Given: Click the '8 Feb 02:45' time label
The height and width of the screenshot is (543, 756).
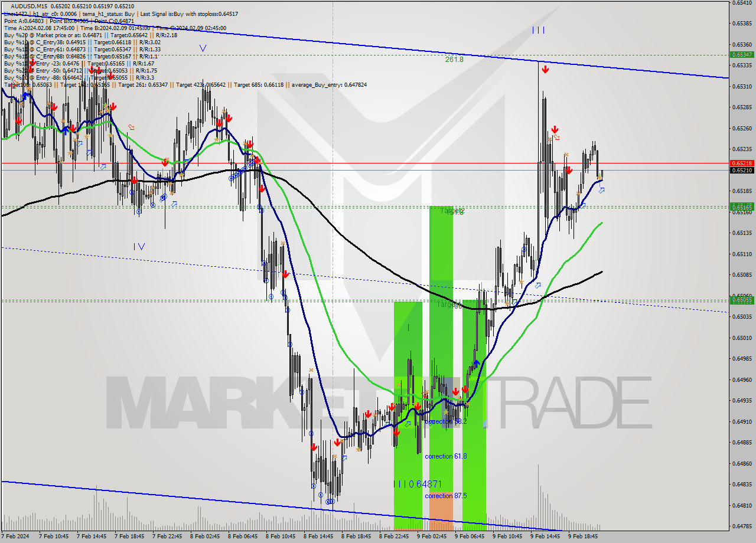Looking at the screenshot, I should tap(205, 537).
